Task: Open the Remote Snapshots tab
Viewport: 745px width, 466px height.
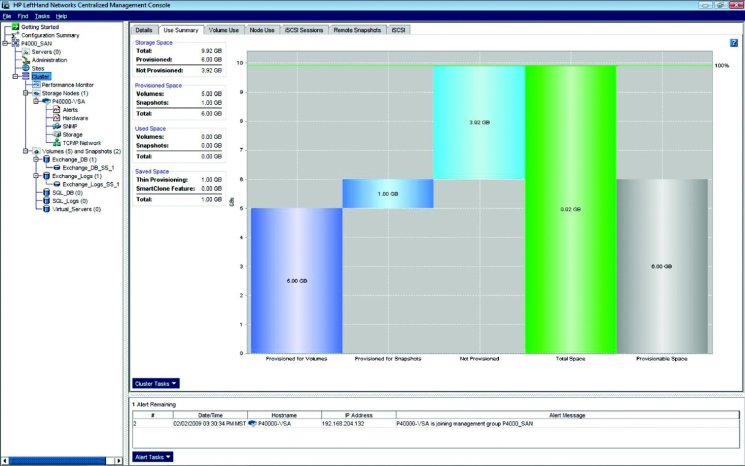Action: point(357,30)
